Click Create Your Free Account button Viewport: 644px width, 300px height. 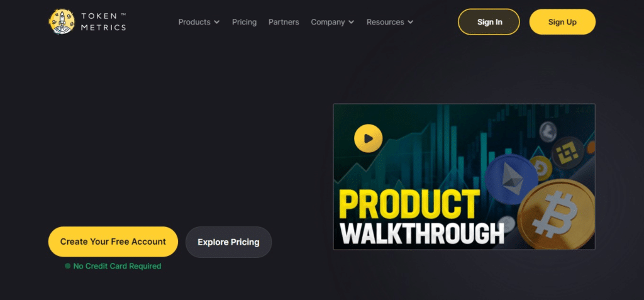(x=113, y=242)
